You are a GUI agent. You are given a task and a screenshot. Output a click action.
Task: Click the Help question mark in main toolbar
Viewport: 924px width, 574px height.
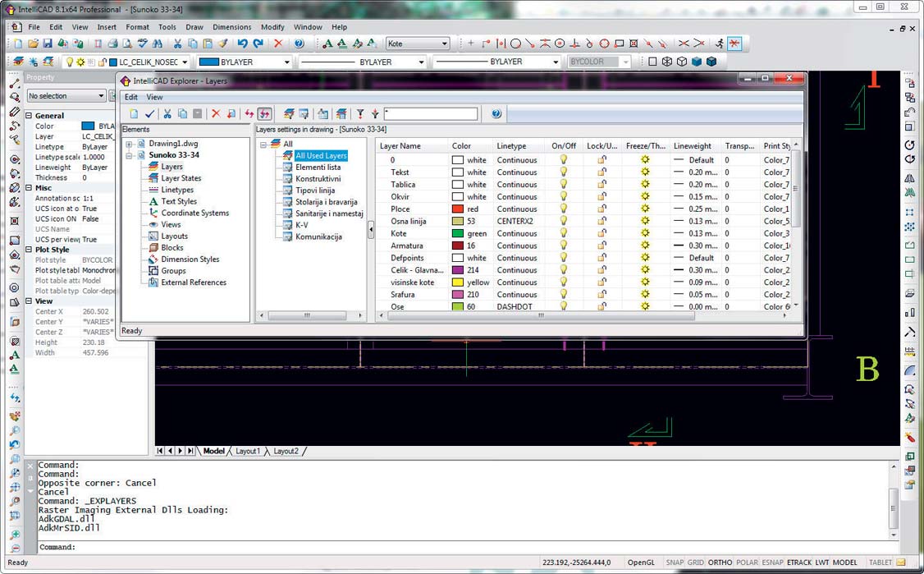300,44
